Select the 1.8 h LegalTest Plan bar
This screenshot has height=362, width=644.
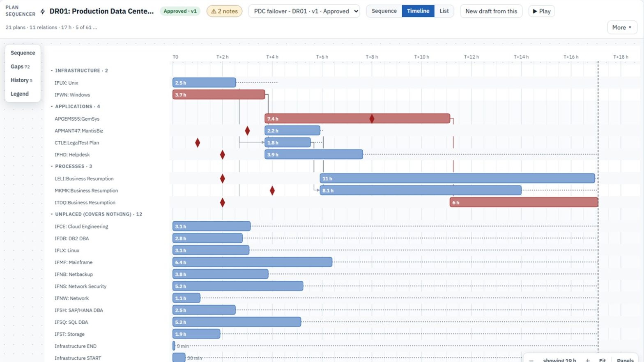point(288,142)
